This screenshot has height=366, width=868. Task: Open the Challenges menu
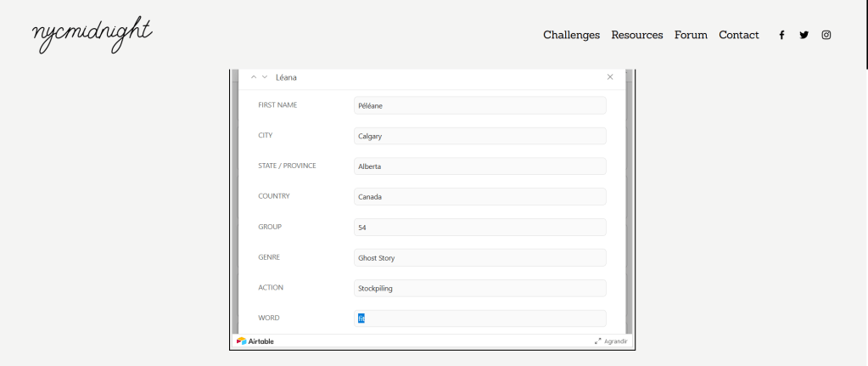[571, 35]
